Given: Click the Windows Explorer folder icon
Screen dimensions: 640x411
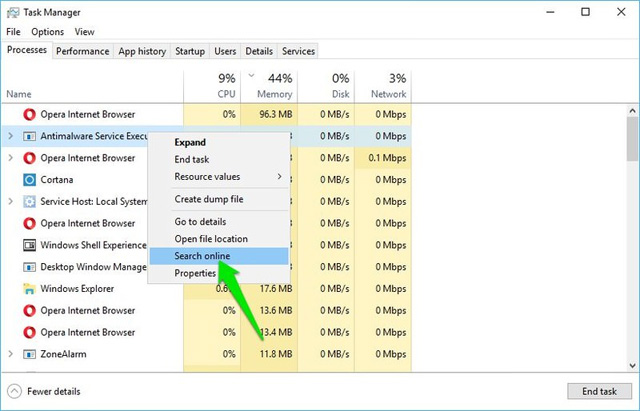Looking at the screenshot, I should click(x=29, y=289).
